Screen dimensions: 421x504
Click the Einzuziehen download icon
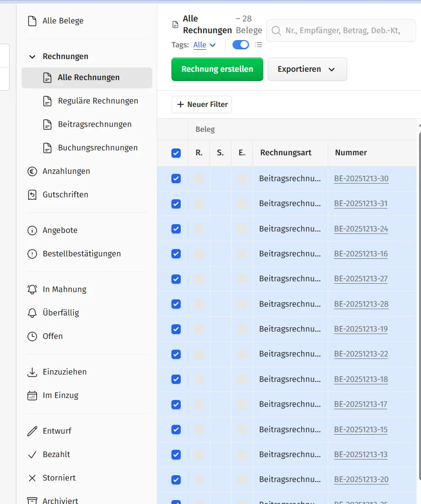32,372
